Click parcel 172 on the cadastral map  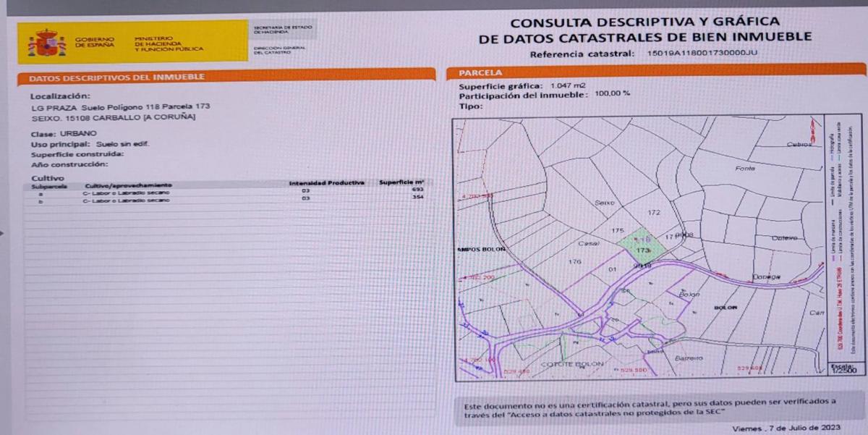click(655, 213)
